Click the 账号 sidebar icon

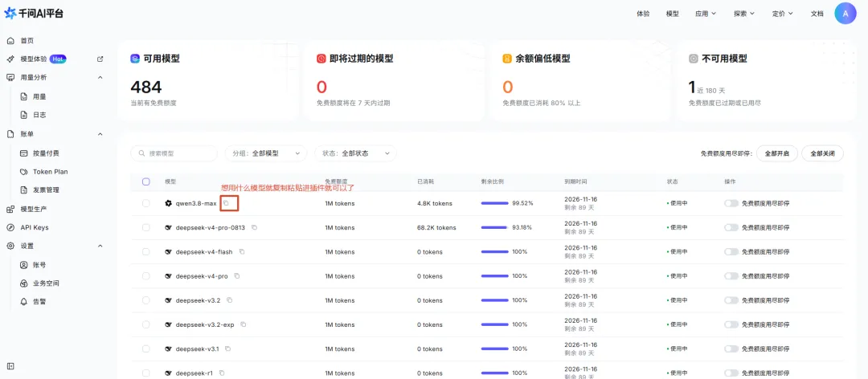pyautogui.click(x=24, y=265)
